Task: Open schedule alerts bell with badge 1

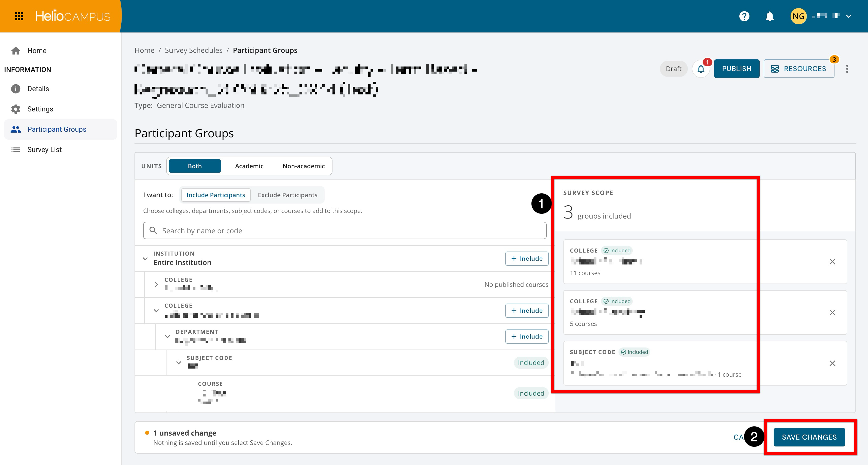Action: click(701, 69)
